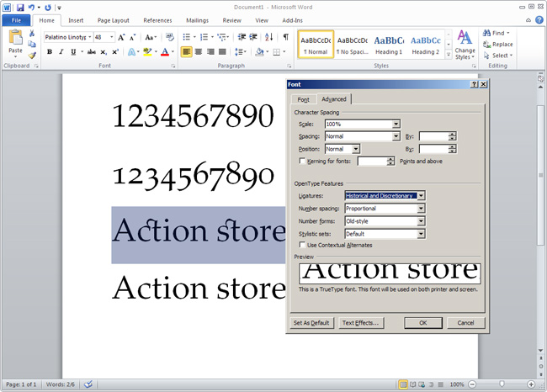The height and width of the screenshot is (392, 547).
Task: Toggle Center alignment
Action: (x=199, y=52)
